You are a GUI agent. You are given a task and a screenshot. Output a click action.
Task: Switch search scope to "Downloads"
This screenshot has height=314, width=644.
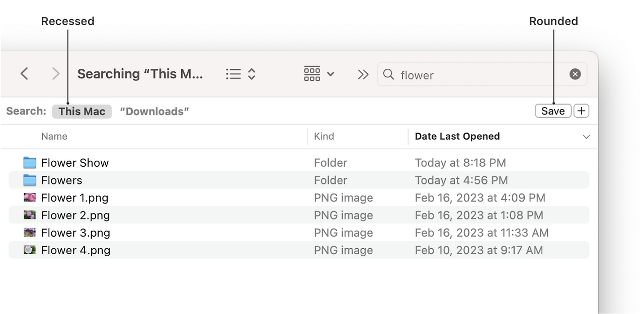(x=154, y=112)
